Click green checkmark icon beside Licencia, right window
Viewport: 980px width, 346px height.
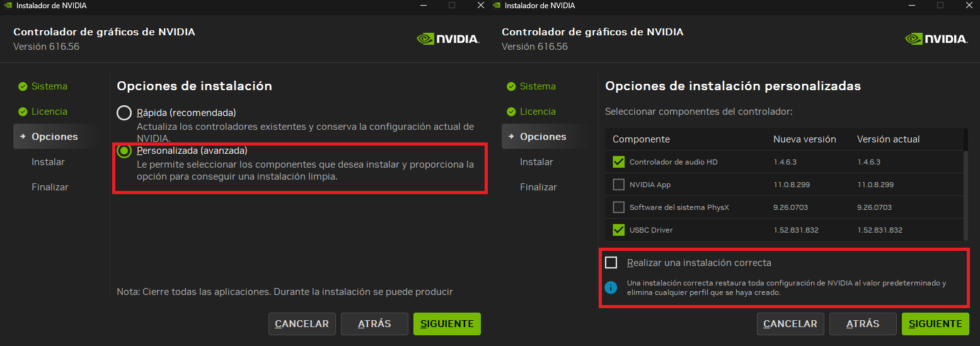pyautogui.click(x=511, y=112)
